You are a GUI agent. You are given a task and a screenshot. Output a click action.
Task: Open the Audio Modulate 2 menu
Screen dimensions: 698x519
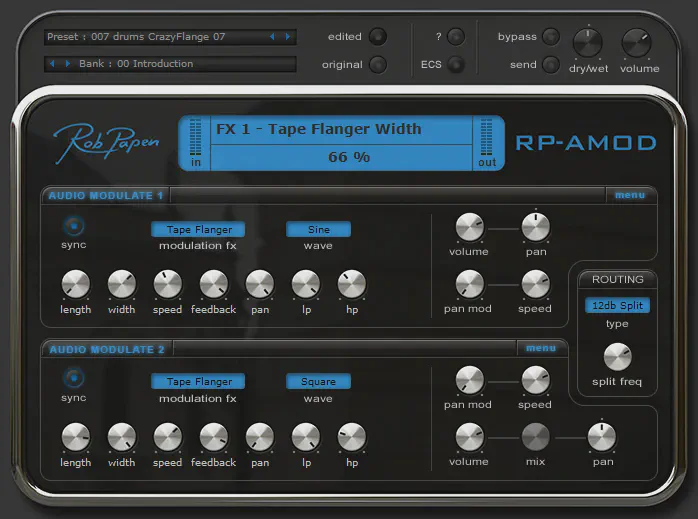540,348
